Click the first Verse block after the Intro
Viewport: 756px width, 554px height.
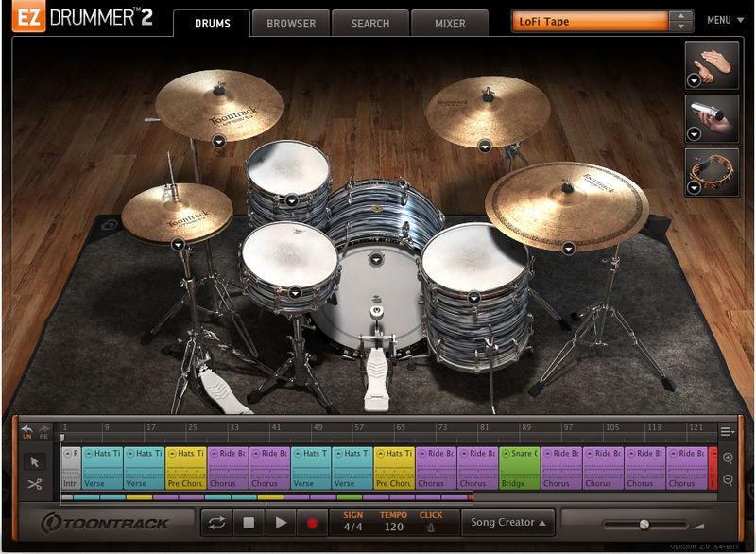click(102, 468)
